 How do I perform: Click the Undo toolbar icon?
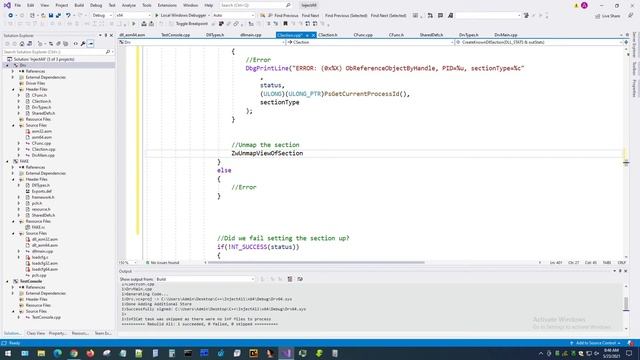point(68,16)
